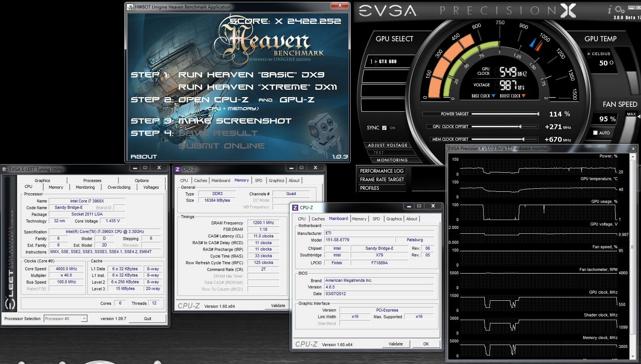Click the Mem Clock Offset slider
The height and width of the screenshot is (364, 641).
tap(505, 139)
